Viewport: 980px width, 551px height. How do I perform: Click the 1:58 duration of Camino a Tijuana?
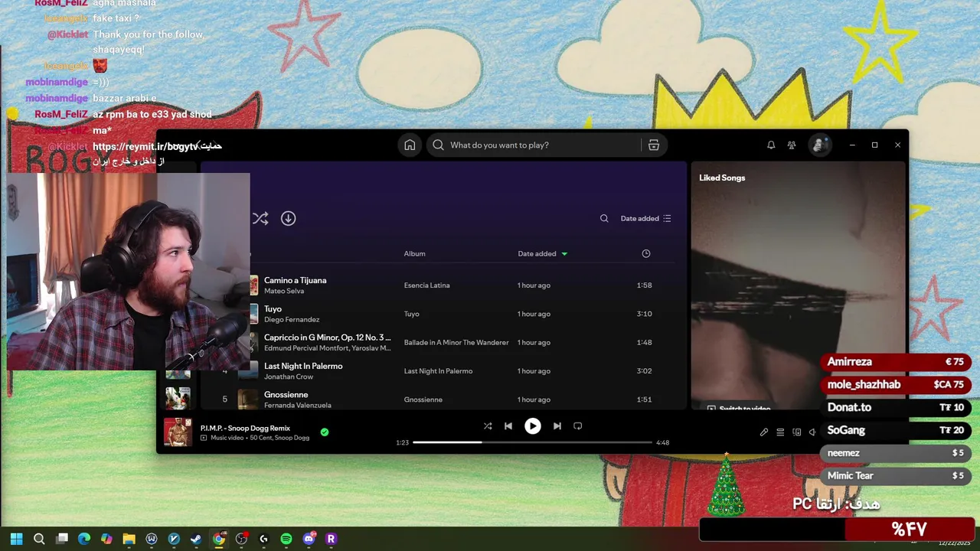coord(644,285)
